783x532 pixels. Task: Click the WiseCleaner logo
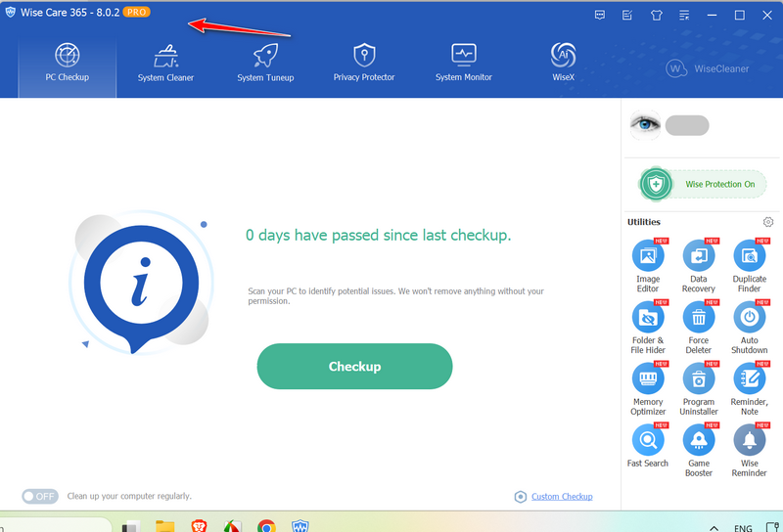coord(707,68)
